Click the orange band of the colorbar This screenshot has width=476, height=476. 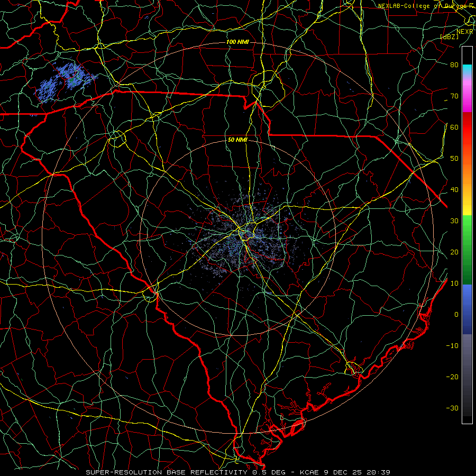coord(467,173)
